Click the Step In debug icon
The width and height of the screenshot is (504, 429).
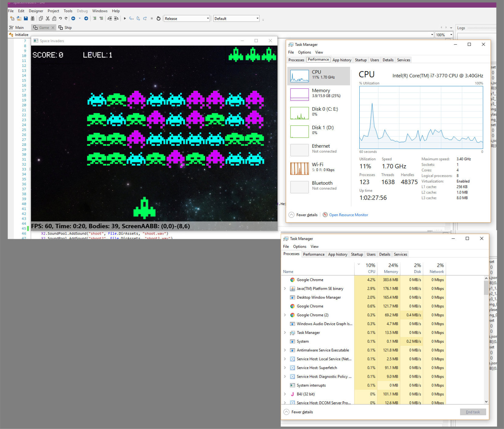pos(132,19)
